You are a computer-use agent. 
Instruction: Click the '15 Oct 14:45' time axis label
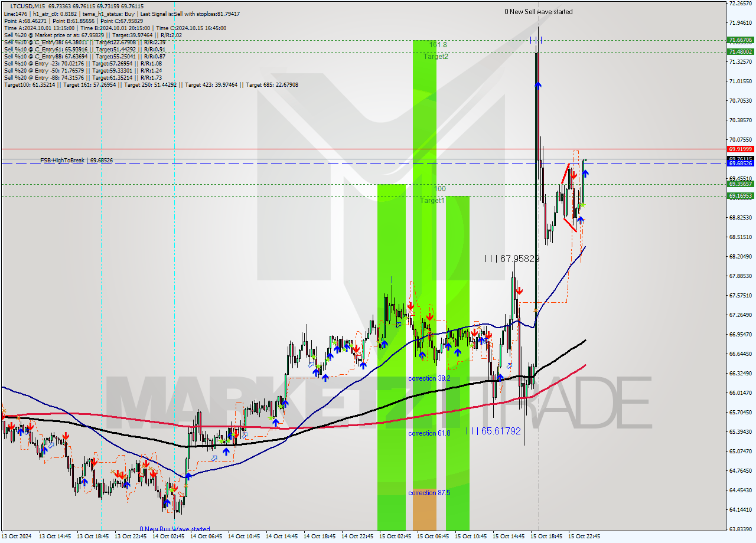pos(508,537)
